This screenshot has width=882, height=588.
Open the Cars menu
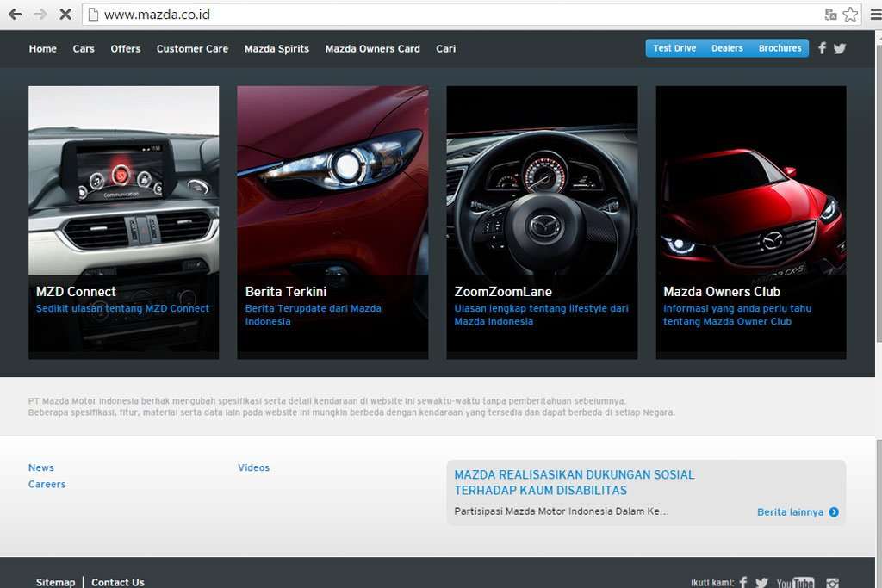click(84, 49)
